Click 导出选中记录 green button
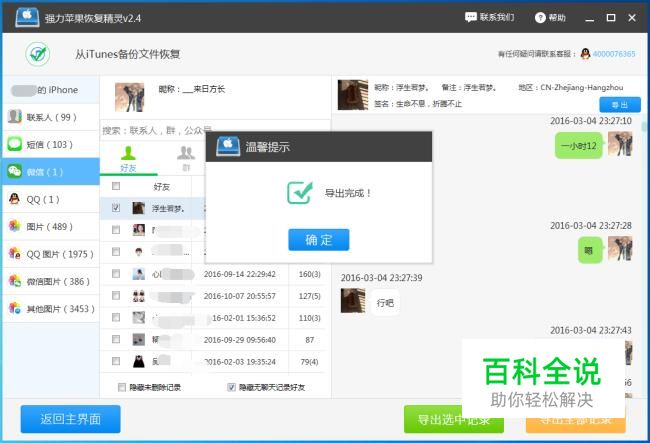This screenshot has width=650, height=443. pyautogui.click(x=454, y=419)
